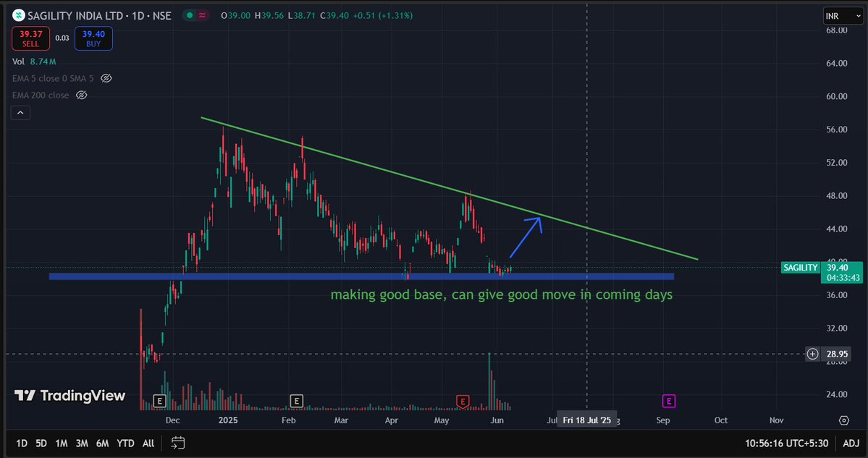This screenshot has width=868, height=458.
Task: Click the earnings E marker near December
Action: click(159, 400)
